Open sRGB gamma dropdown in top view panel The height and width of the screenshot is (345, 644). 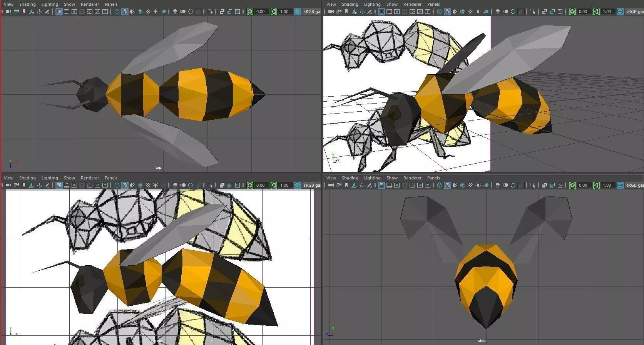pyautogui.click(x=312, y=12)
